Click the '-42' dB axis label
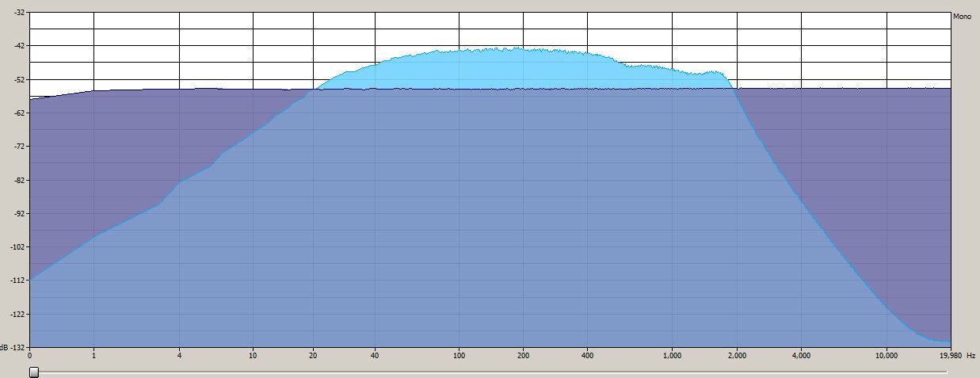The image size is (980, 378). 18,46
